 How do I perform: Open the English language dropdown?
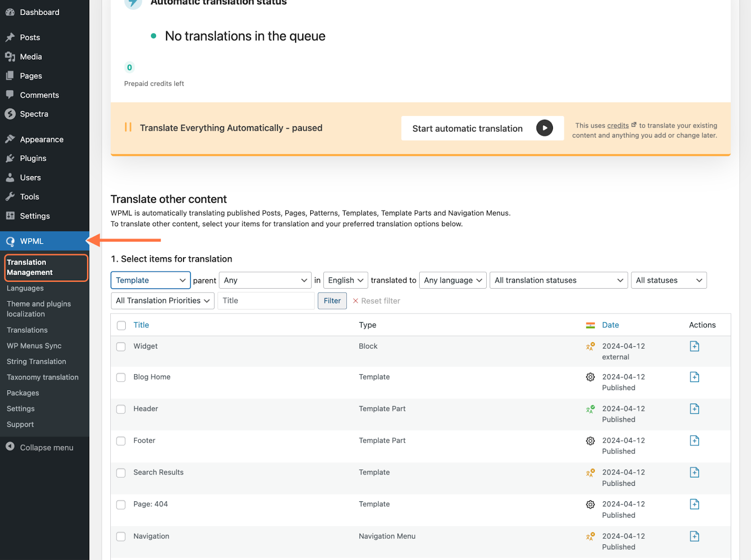tap(345, 280)
